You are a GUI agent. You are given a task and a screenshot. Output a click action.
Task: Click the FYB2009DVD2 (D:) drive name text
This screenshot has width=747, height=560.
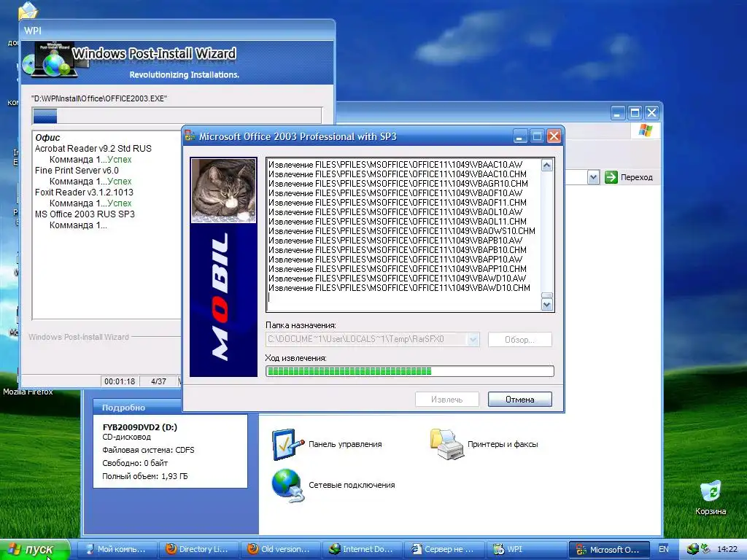[x=139, y=427]
